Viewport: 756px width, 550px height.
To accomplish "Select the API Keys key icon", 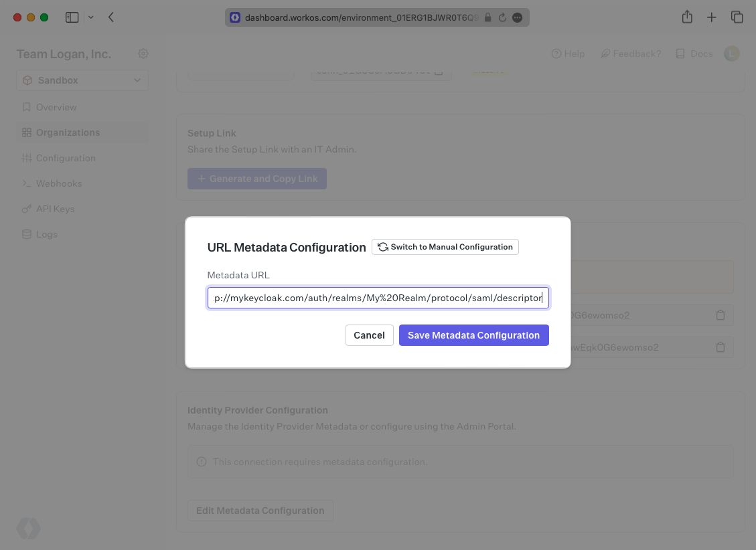I will pyautogui.click(x=27, y=209).
